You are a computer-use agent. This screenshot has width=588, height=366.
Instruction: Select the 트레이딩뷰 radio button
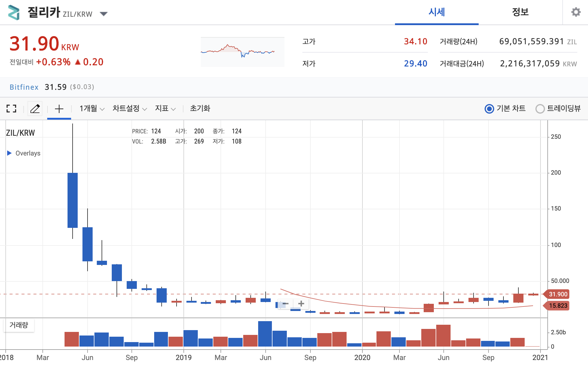[x=540, y=109]
